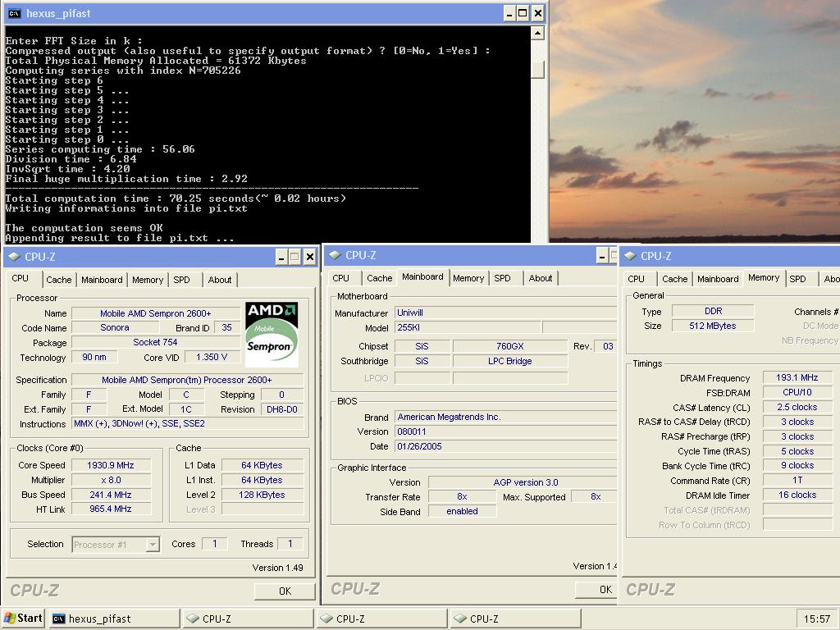Click the Technology value 90 nm
Viewport: 840px width, 630px height.
pos(94,357)
